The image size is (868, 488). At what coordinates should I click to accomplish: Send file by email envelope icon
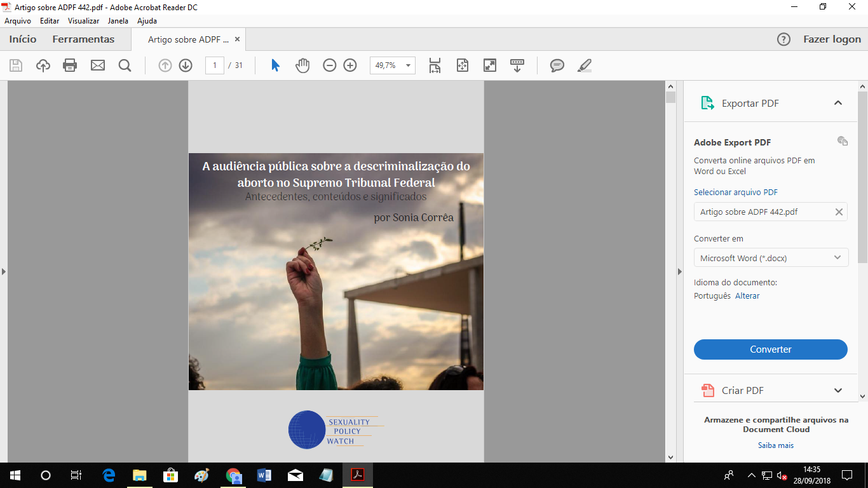click(x=98, y=65)
